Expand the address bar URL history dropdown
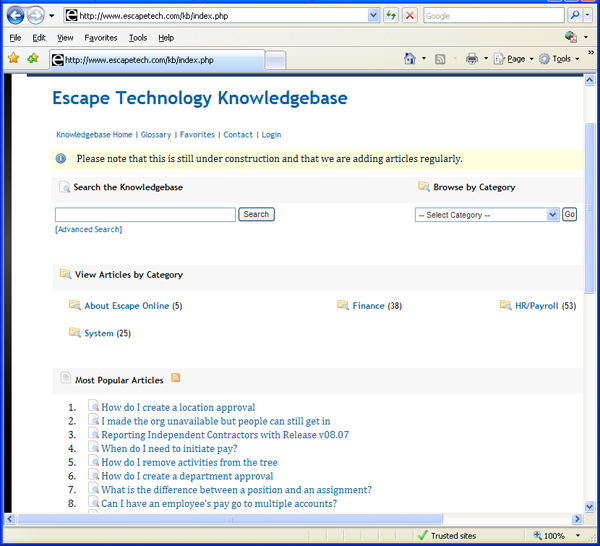This screenshot has height=546, width=600. (x=373, y=16)
